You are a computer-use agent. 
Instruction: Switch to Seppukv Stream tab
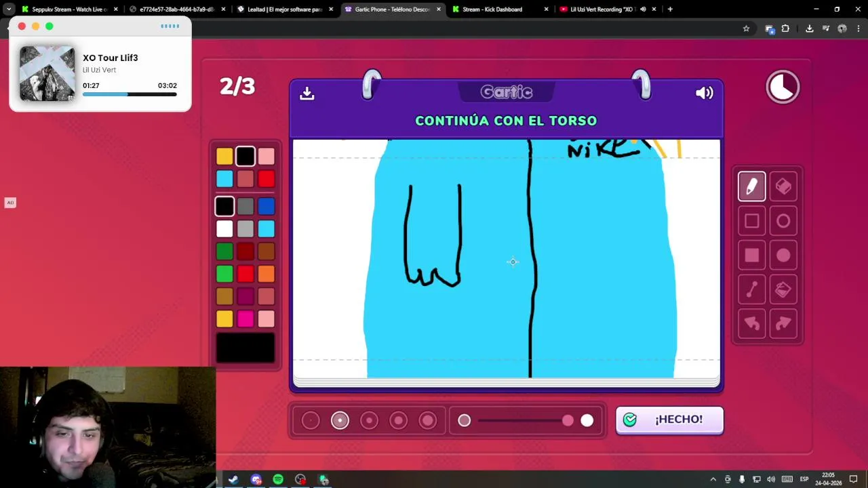click(x=69, y=9)
